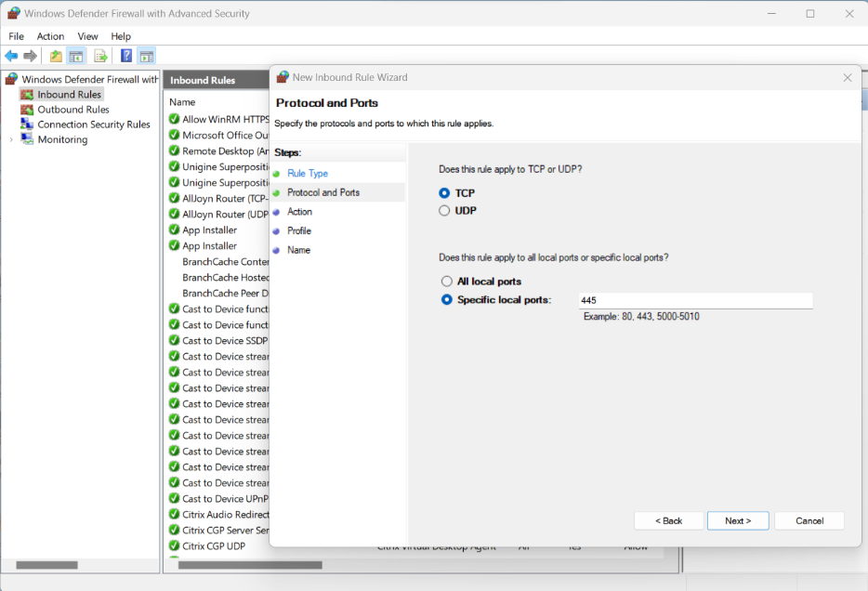This screenshot has height=591, width=868.
Task: Open the Action menu
Action: pos(50,36)
